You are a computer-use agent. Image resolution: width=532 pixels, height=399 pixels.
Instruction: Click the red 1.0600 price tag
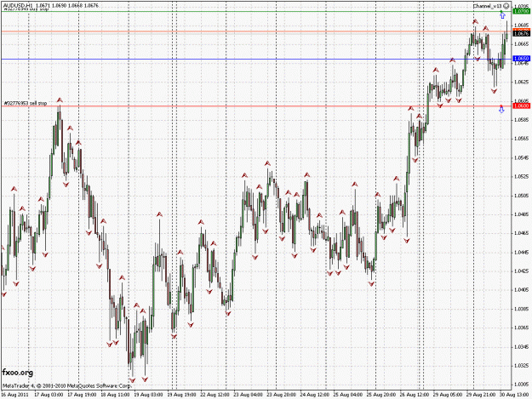(522, 106)
